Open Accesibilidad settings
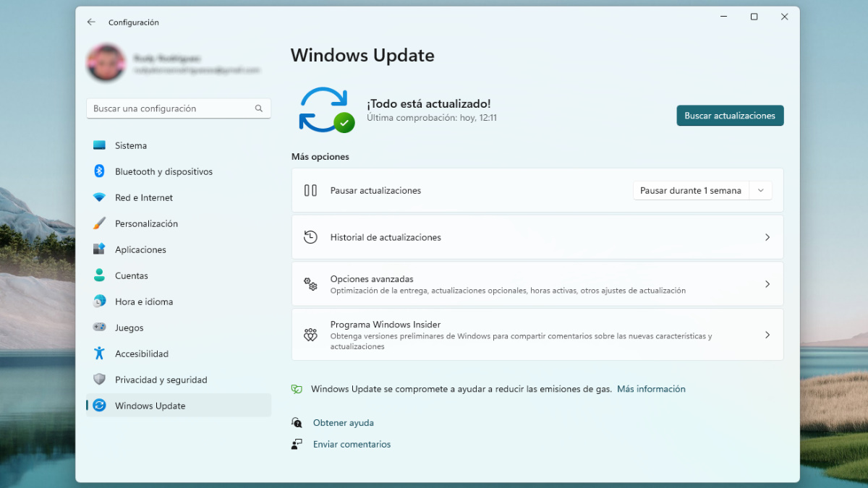 click(179, 354)
